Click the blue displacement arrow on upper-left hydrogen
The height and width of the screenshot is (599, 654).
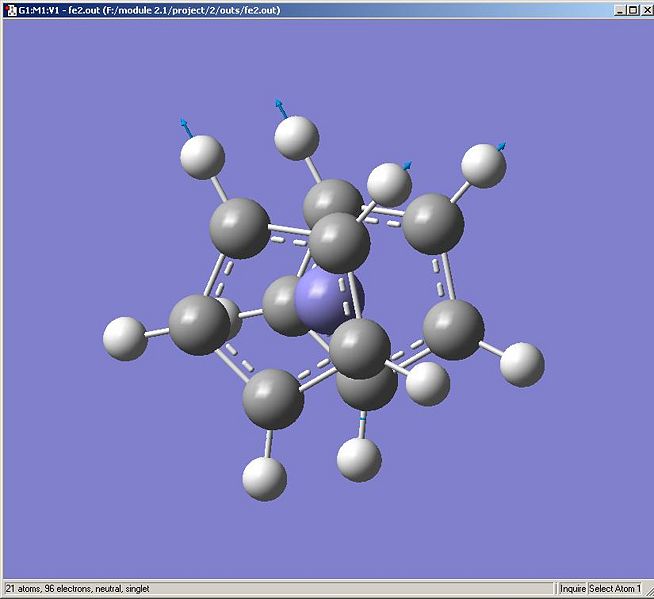pos(186,128)
